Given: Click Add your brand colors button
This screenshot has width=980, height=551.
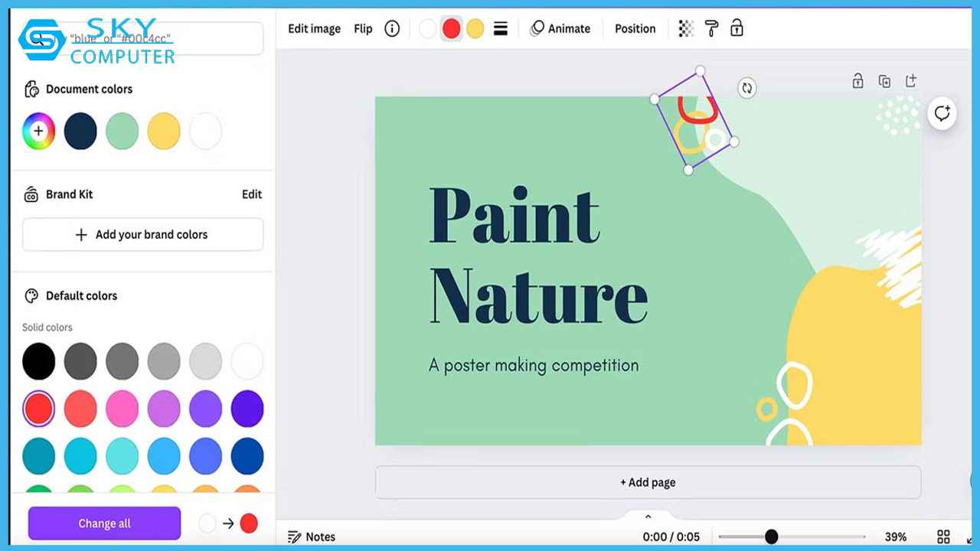Looking at the screenshot, I should [142, 235].
